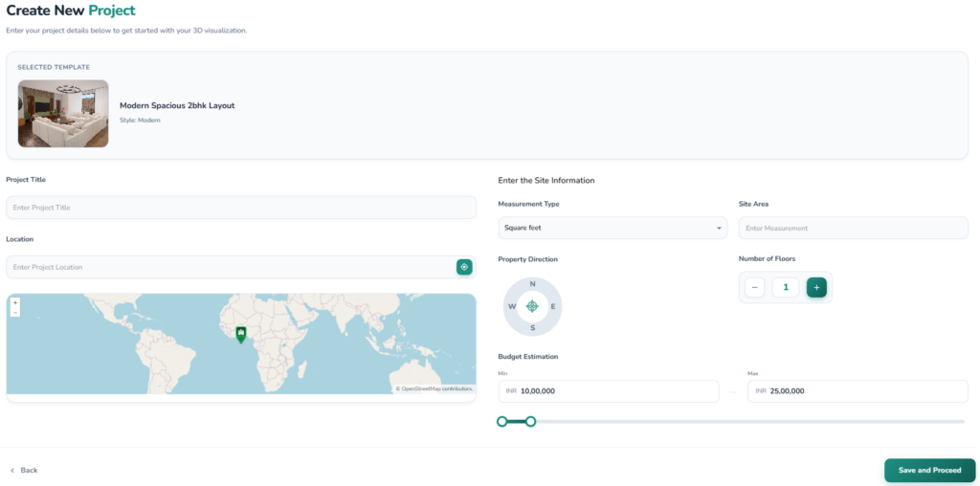Select North on the property direction compass
The height and width of the screenshot is (486, 980).
[533, 285]
